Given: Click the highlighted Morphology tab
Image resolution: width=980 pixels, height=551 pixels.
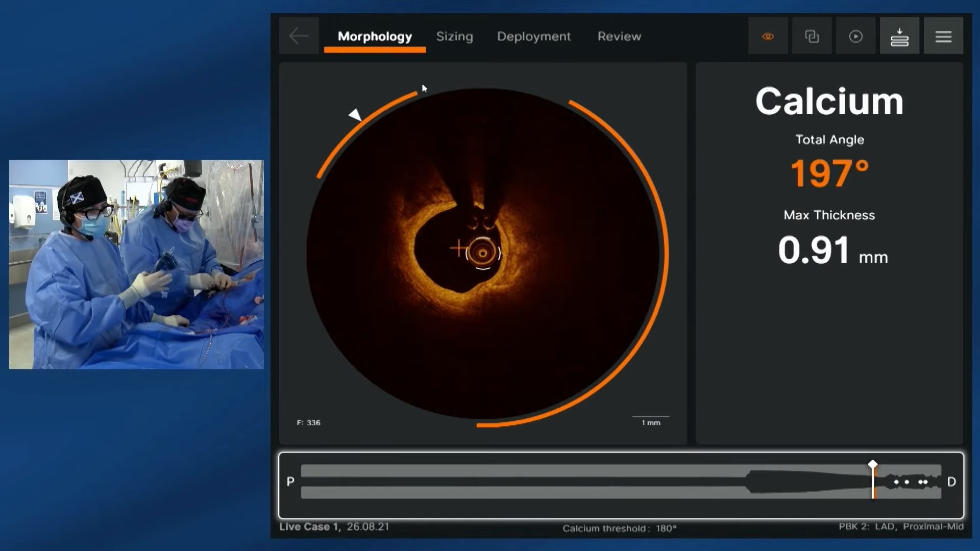Looking at the screenshot, I should click(375, 36).
